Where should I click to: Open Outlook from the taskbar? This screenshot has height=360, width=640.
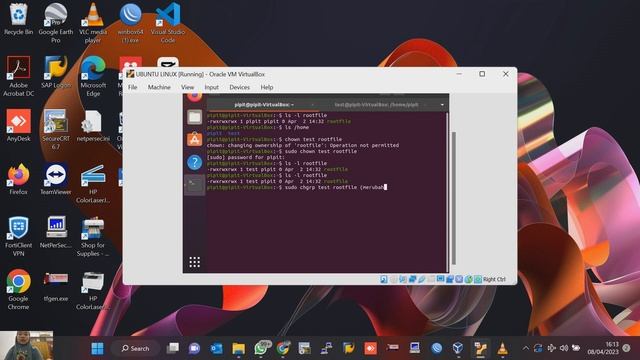[216, 349]
